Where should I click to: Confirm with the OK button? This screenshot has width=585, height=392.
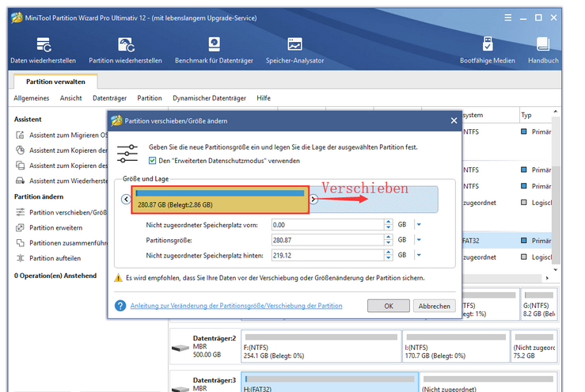(389, 306)
